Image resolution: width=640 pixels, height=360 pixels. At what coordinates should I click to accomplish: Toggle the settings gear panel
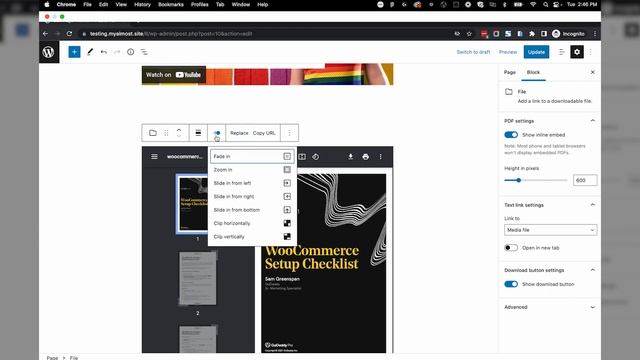pos(577,52)
